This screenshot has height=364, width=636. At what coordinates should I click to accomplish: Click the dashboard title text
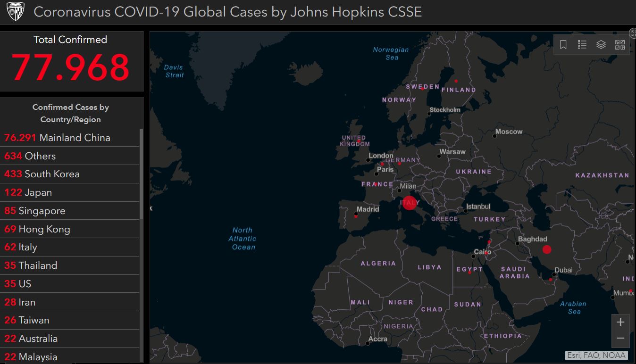(x=227, y=12)
